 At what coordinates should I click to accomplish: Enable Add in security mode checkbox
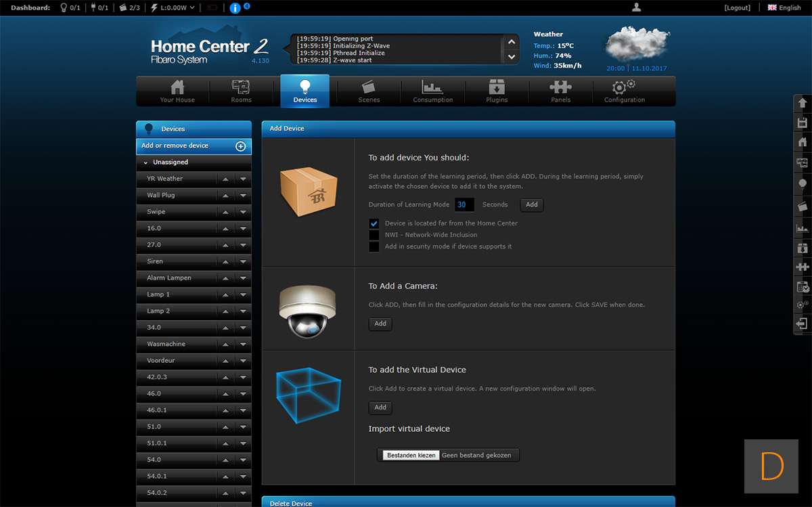[x=374, y=246]
